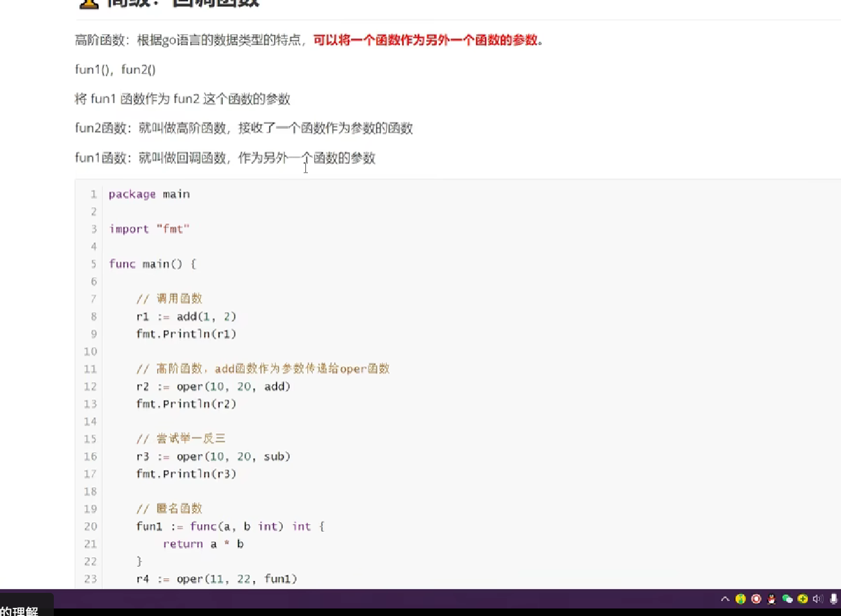Click code "fmt.Println(r3)"
The image size is (841, 616).
(x=186, y=474)
